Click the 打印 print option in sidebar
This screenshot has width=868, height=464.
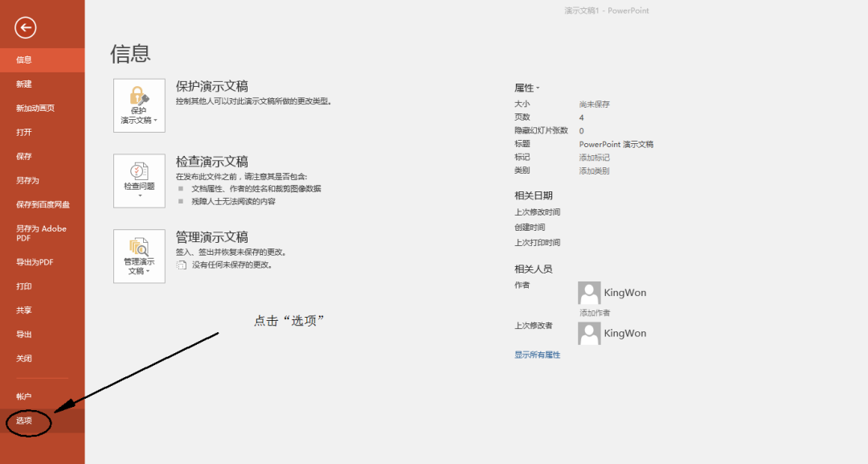pos(24,285)
